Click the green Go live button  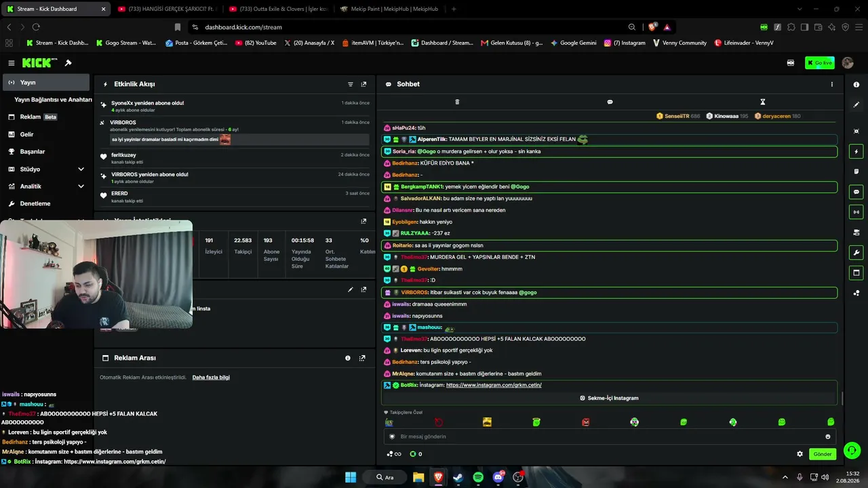tap(820, 63)
